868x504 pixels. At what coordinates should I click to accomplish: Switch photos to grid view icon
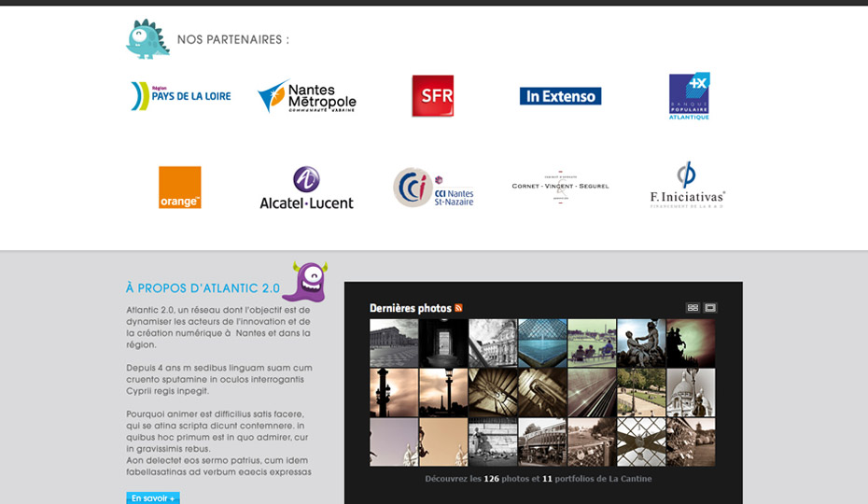[693, 307]
